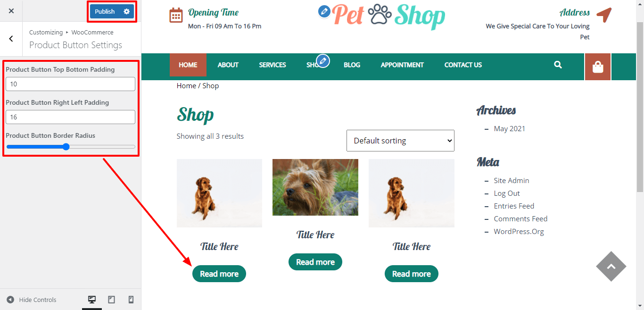Collapse the sidebar with Hide Controls
Screen dimensions: 644x310
(x=32, y=300)
